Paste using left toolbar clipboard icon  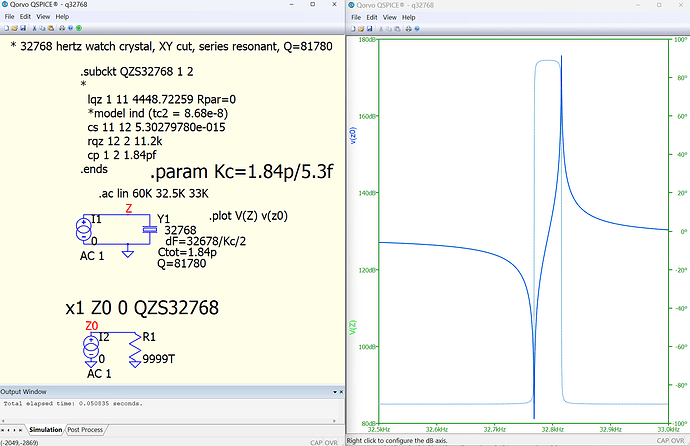51,28
